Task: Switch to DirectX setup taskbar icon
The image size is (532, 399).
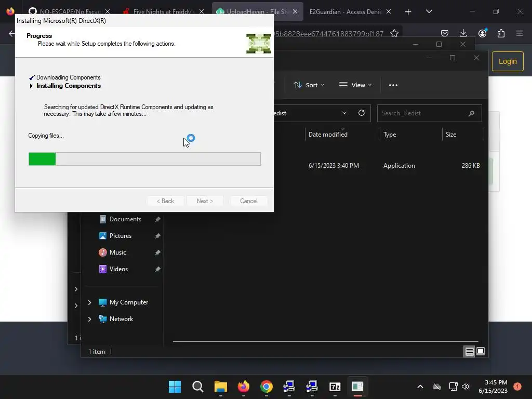Action: click(357, 387)
